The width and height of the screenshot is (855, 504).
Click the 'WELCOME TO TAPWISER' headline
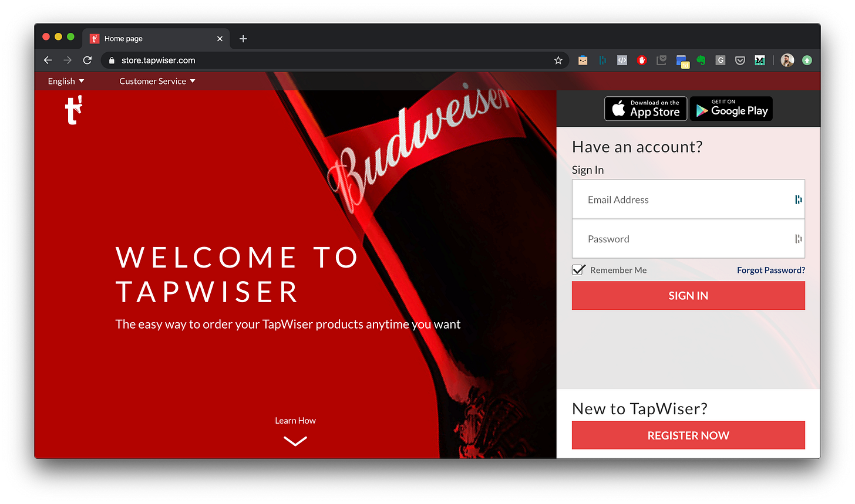[237, 274]
